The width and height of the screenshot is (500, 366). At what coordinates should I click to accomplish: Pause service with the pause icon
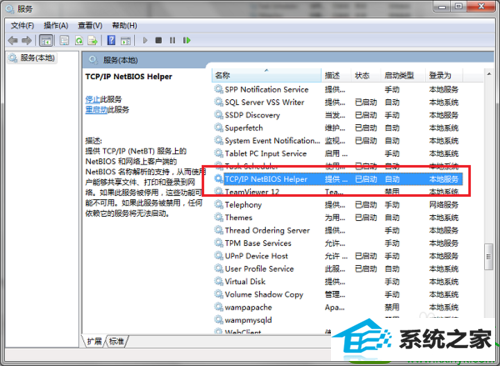click(172, 40)
